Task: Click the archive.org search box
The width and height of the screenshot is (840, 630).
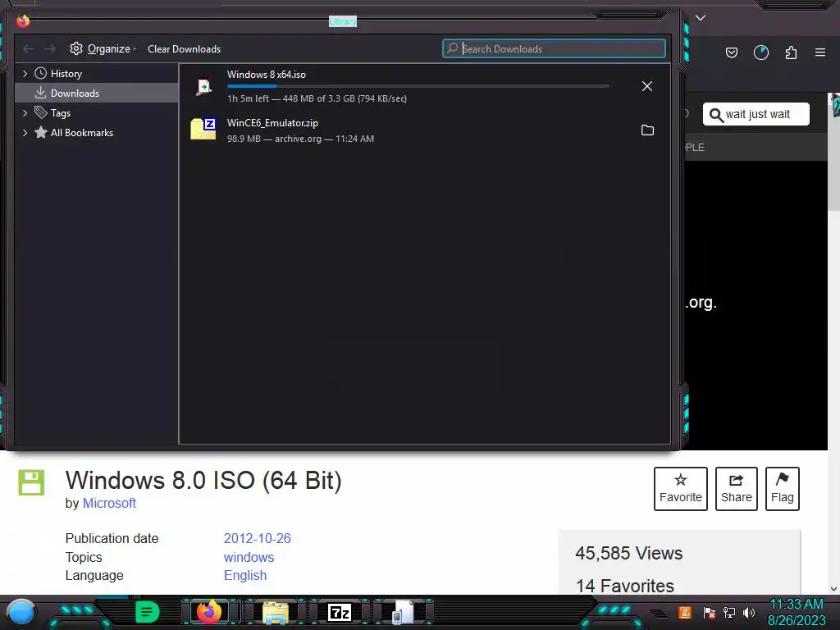Action: coord(756,114)
